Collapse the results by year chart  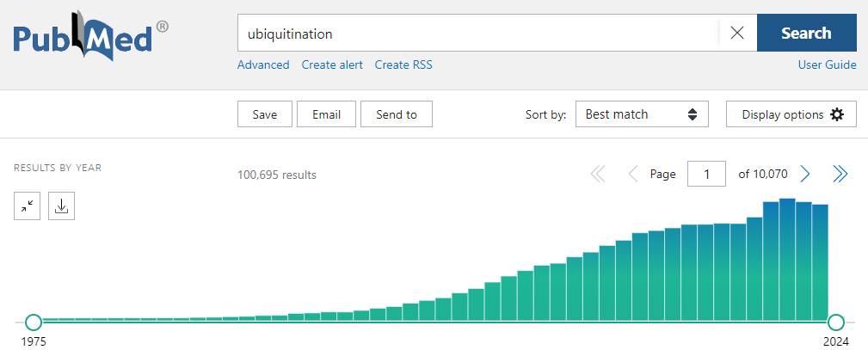[28, 206]
